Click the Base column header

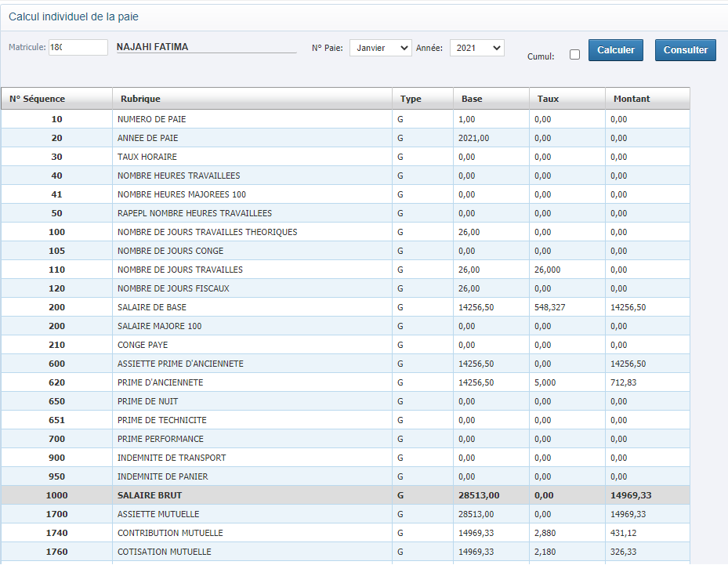click(491, 99)
